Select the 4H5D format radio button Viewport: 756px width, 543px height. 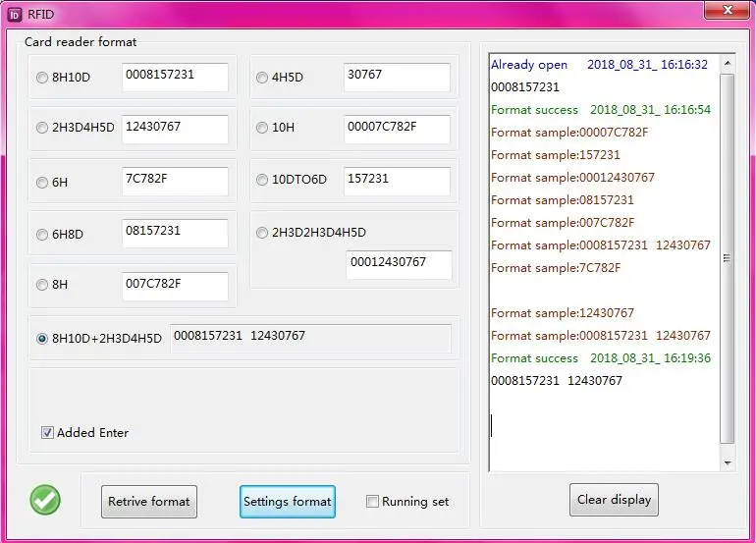tap(262, 78)
